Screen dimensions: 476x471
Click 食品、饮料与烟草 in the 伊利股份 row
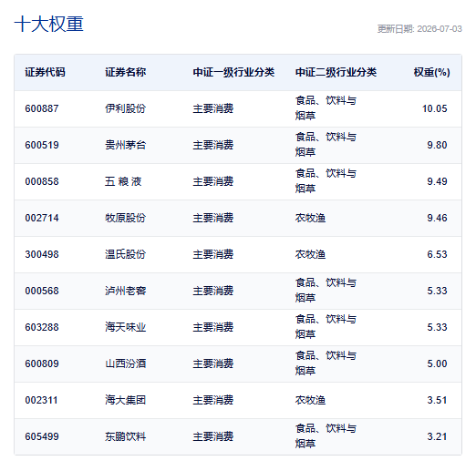tap(326, 108)
